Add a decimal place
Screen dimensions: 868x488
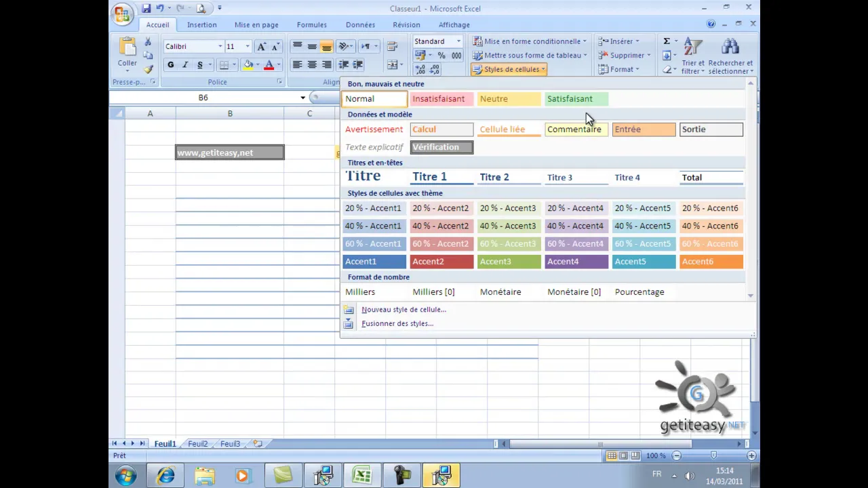click(x=420, y=69)
